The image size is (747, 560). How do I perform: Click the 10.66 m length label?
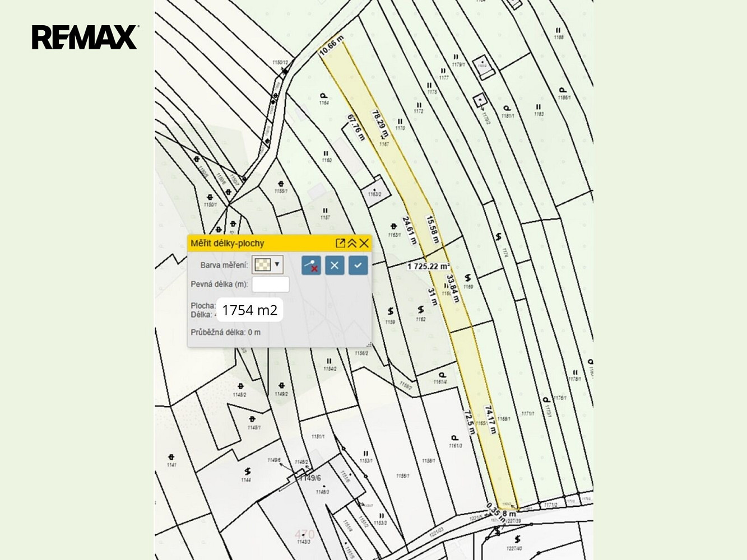point(331,45)
